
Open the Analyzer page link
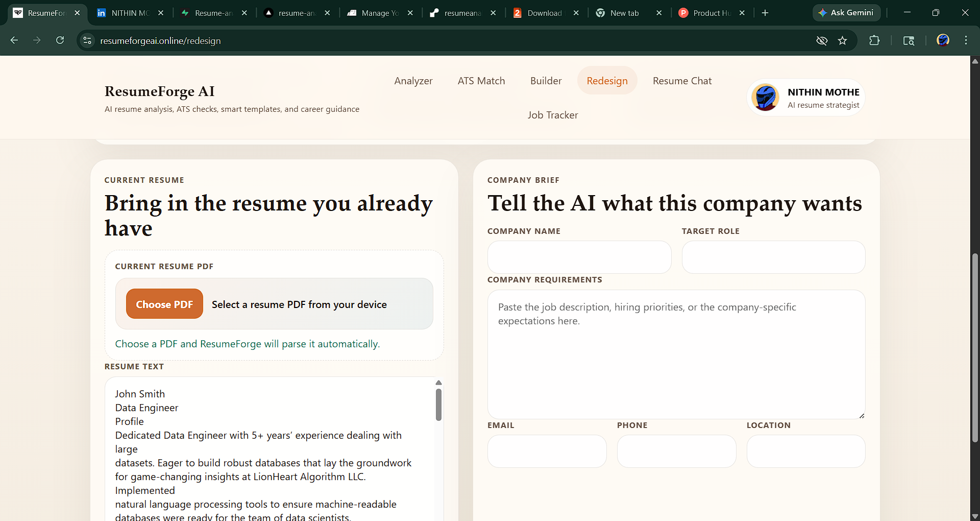413,81
